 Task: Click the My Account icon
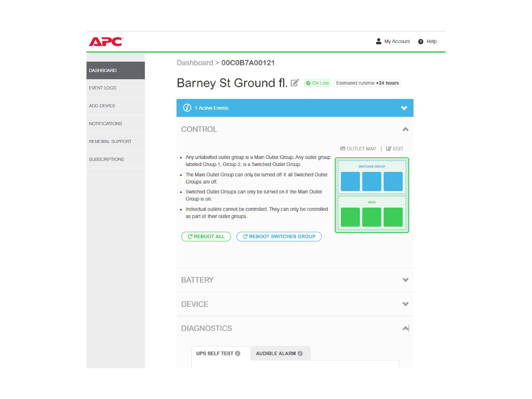(377, 41)
